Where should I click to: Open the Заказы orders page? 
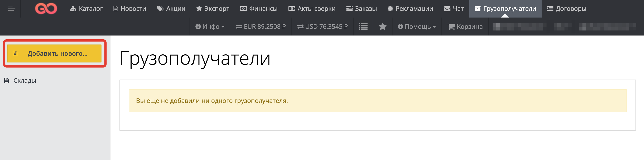tap(362, 9)
